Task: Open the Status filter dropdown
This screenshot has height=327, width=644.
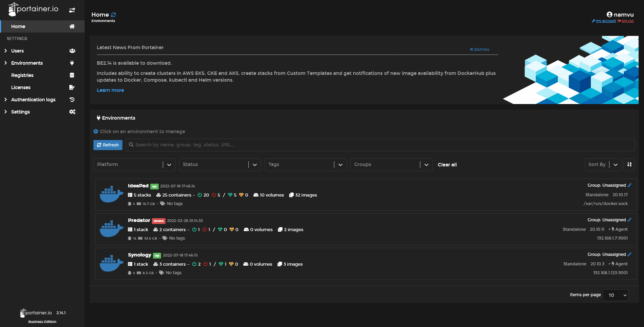Action: tap(220, 165)
